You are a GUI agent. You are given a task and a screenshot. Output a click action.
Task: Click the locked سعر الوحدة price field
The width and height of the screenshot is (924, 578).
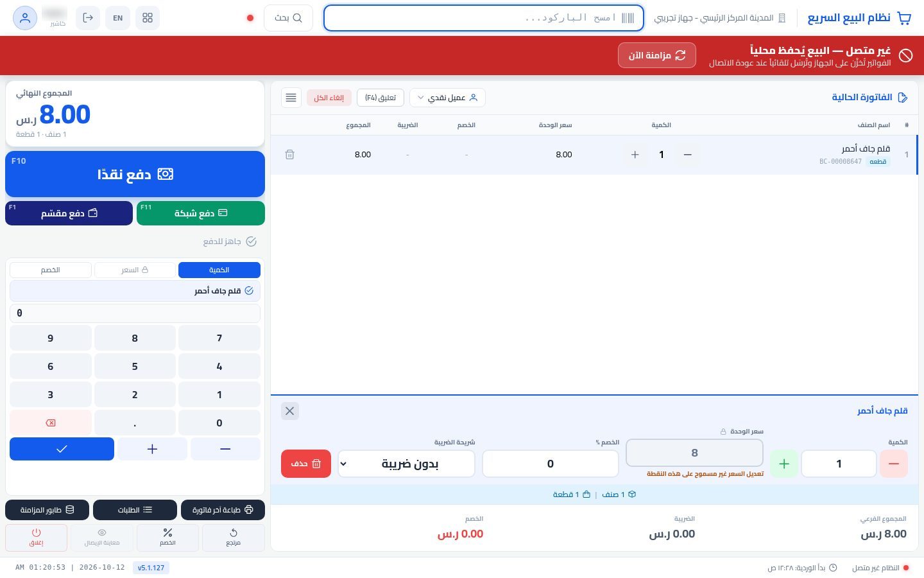tap(694, 453)
